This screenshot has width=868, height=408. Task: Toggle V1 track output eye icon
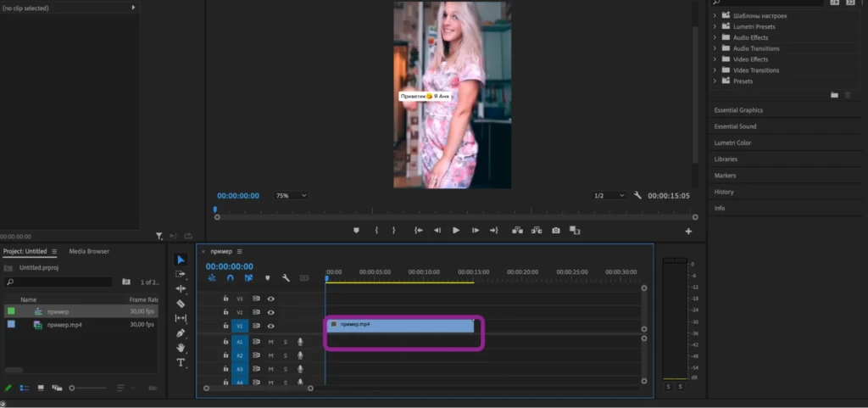271,327
